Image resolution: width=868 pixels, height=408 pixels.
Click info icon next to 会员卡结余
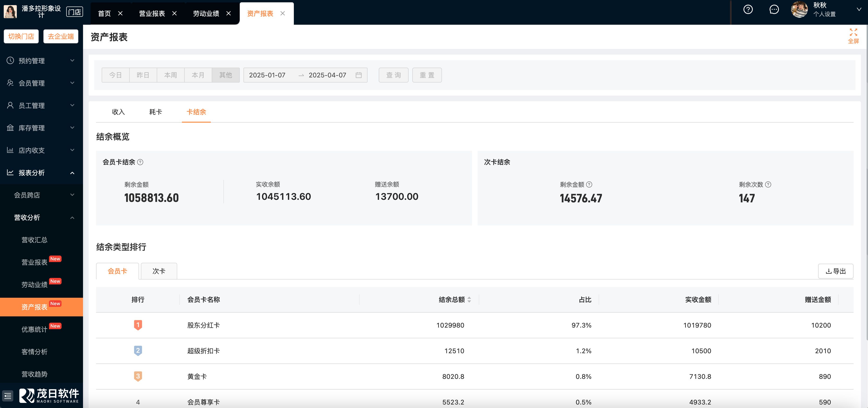coord(141,162)
